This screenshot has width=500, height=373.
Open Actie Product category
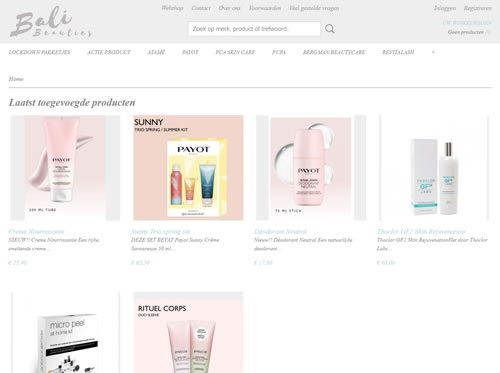point(109,52)
